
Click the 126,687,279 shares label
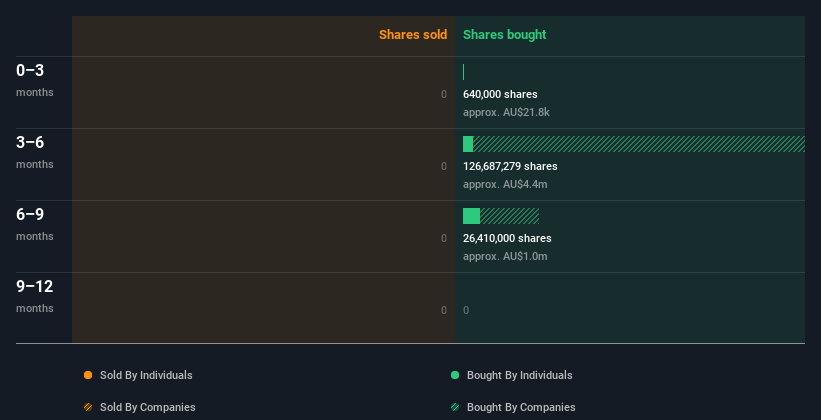[510, 166]
